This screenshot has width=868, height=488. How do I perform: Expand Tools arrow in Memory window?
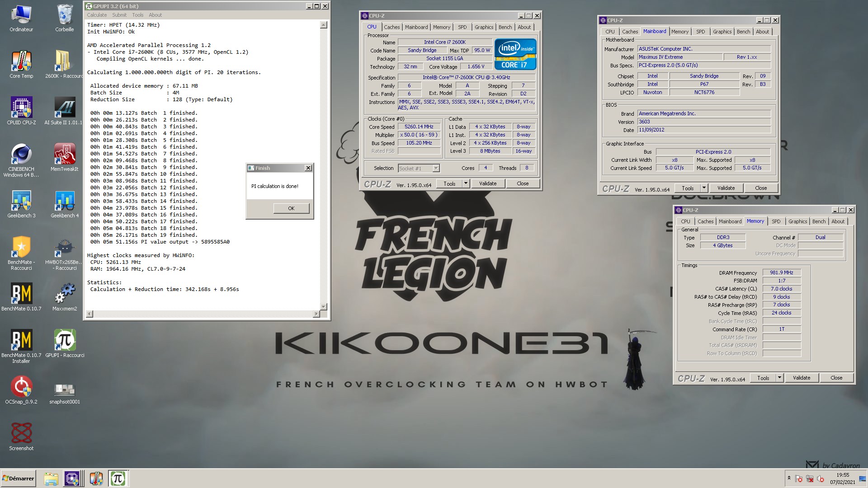coord(779,378)
